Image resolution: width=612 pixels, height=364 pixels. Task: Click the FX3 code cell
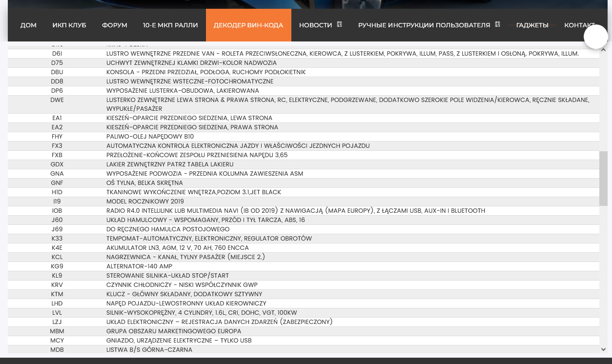tap(57, 146)
